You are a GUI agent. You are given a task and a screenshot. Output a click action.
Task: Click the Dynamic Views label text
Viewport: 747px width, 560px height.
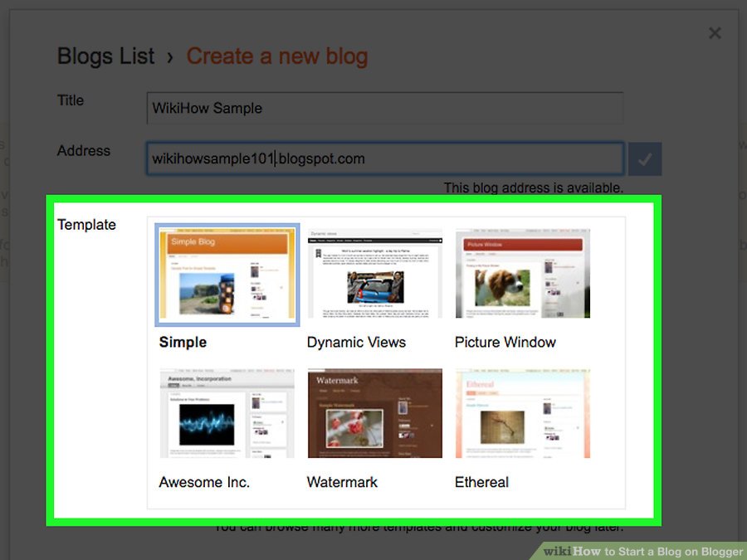(x=356, y=343)
